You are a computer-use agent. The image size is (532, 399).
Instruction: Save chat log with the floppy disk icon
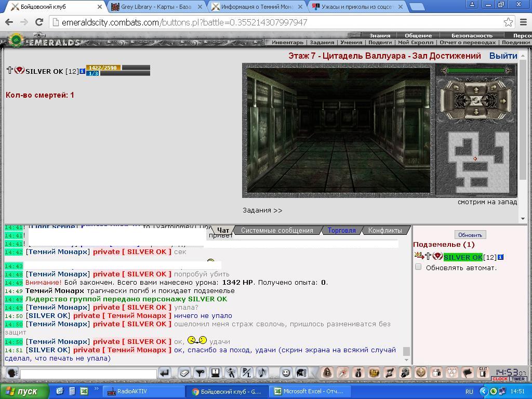[215, 373]
